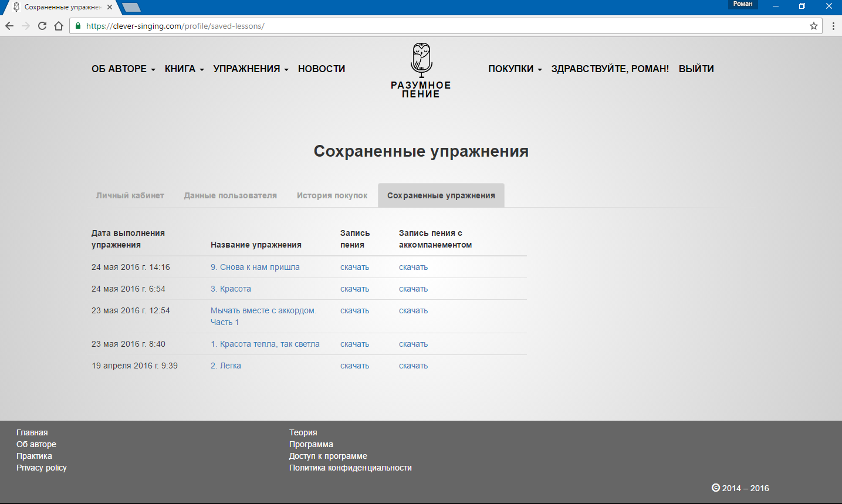
Task: Click the footer Программа link
Action: tap(311, 444)
